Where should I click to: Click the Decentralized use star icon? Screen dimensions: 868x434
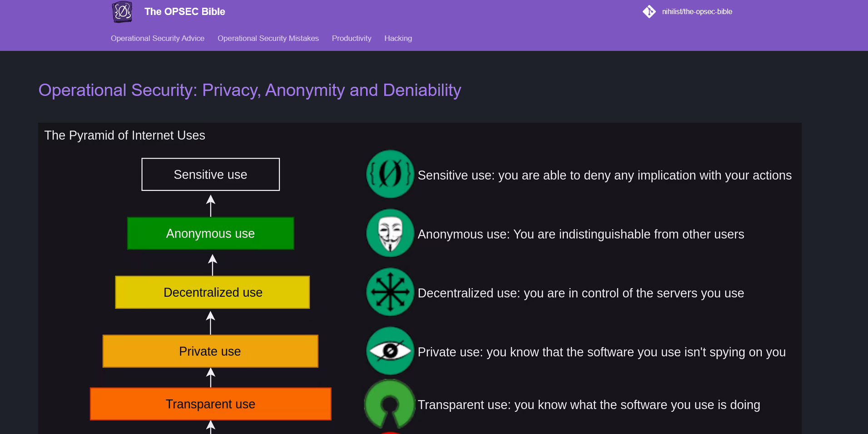point(390,292)
